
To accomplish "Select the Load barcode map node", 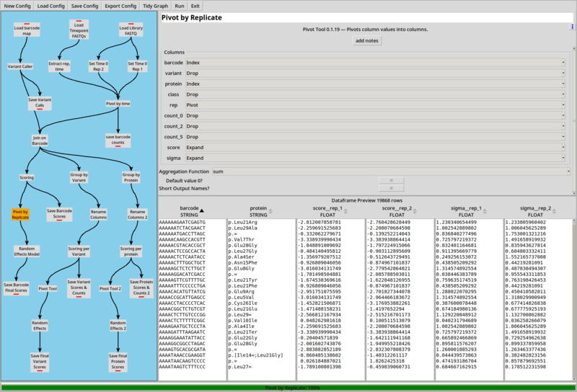I will [27, 30].
